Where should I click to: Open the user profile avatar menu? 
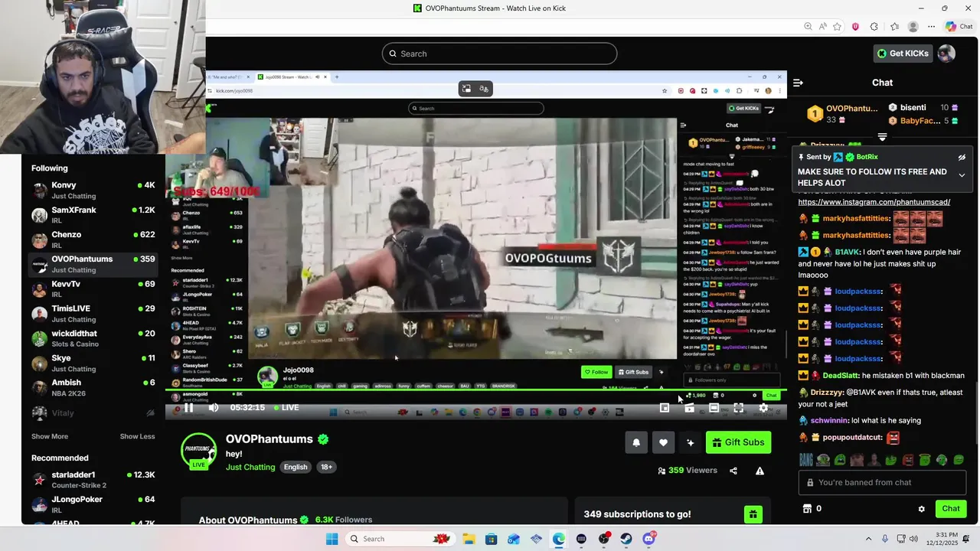947,53
